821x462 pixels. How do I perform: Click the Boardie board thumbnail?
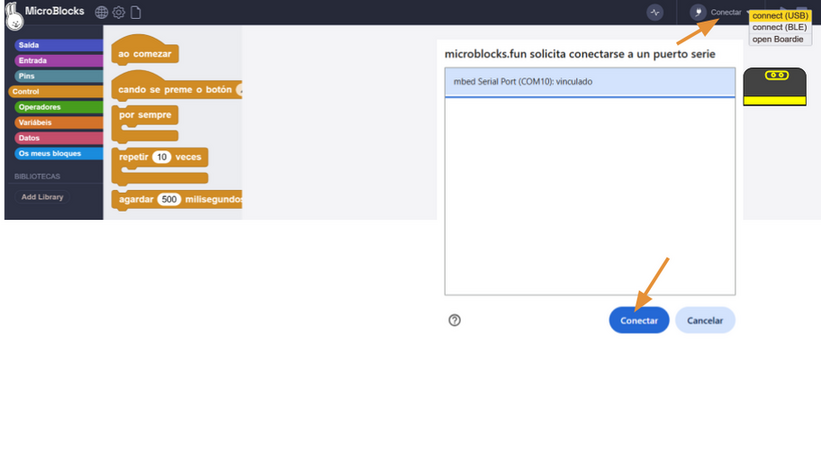(x=774, y=86)
